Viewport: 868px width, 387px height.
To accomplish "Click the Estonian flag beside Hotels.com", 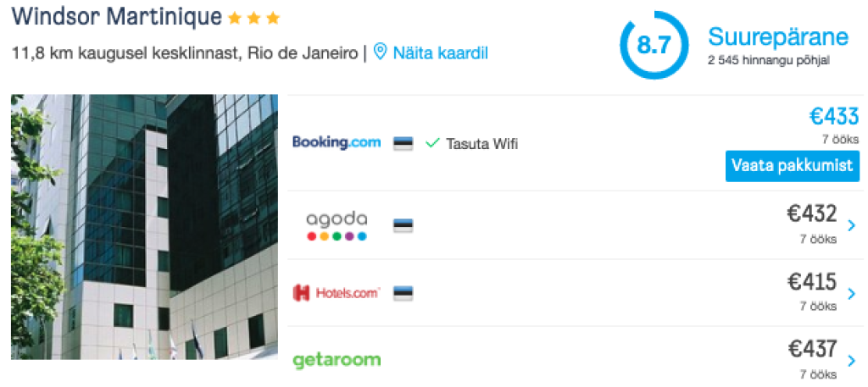I will pyautogui.click(x=403, y=294).
